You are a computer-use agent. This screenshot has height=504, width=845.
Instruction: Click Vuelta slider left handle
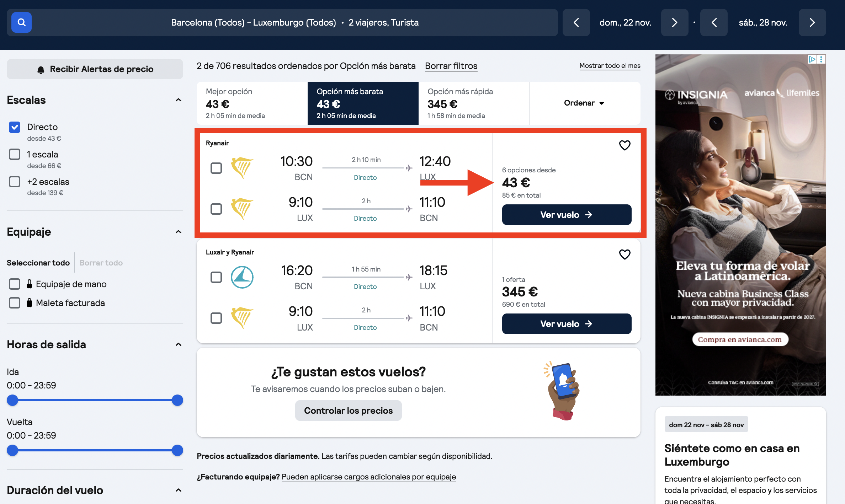coord(12,450)
